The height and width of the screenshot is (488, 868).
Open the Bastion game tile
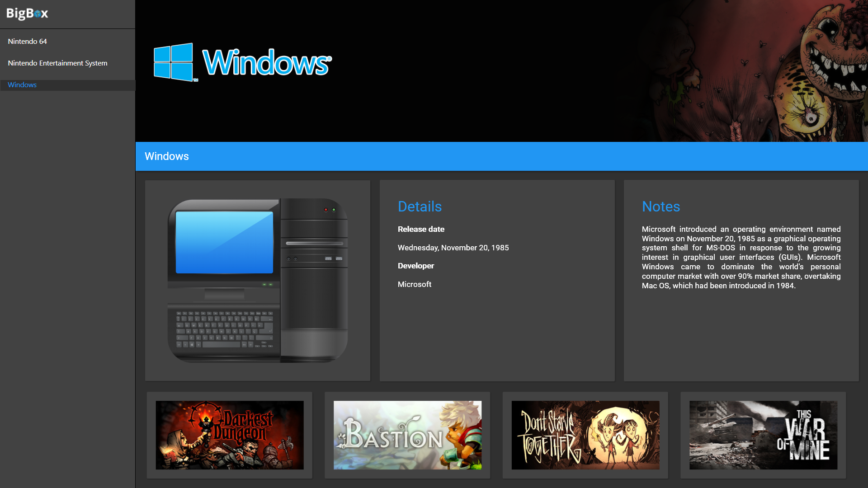pyautogui.click(x=407, y=435)
